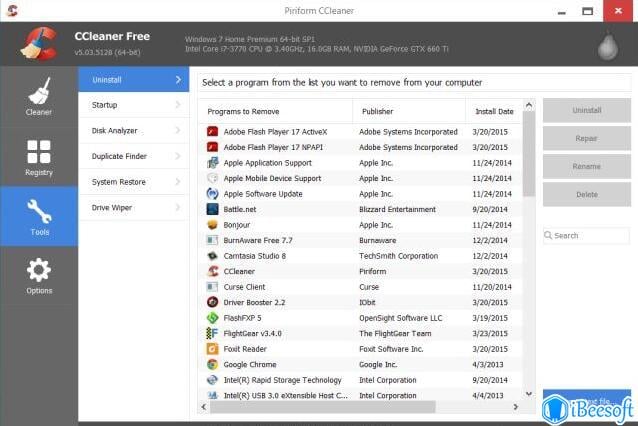The height and width of the screenshot is (426, 638).
Task: Open the Duplicate Finder tab
Action: click(134, 156)
